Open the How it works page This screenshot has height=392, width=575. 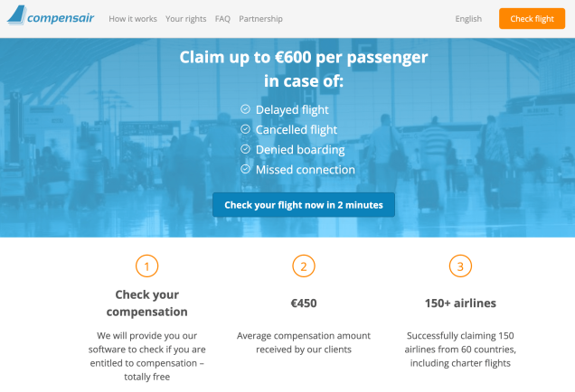tap(133, 19)
